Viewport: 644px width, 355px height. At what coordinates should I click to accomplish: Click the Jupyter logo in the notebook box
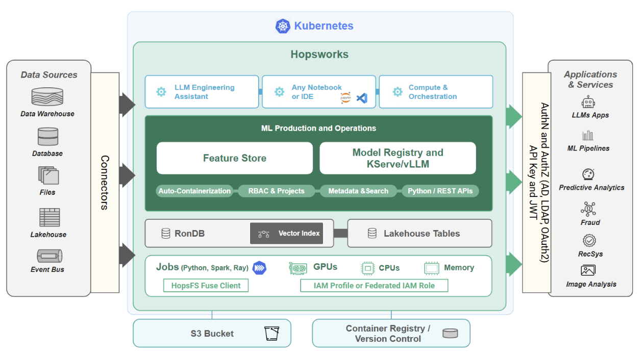click(x=345, y=98)
